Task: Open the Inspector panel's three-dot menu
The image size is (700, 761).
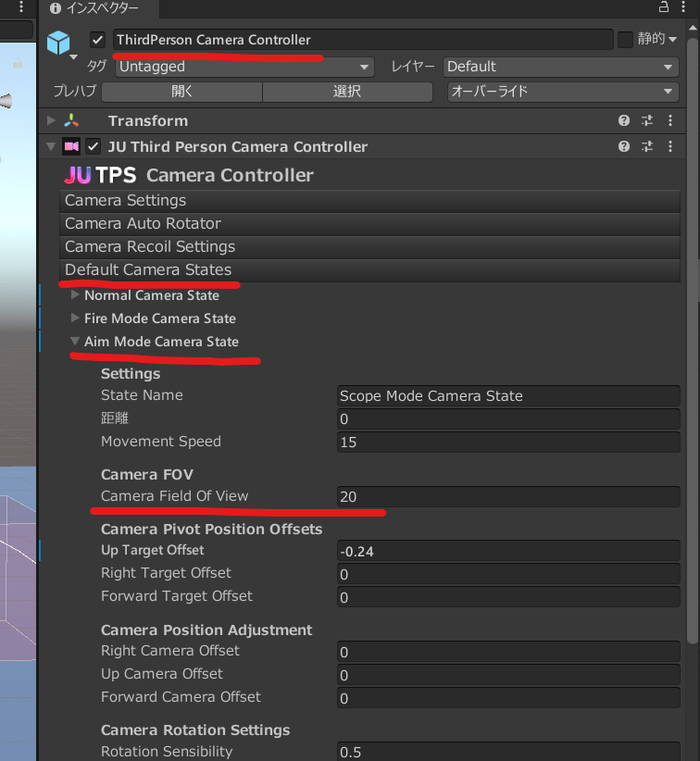Action: [687, 7]
